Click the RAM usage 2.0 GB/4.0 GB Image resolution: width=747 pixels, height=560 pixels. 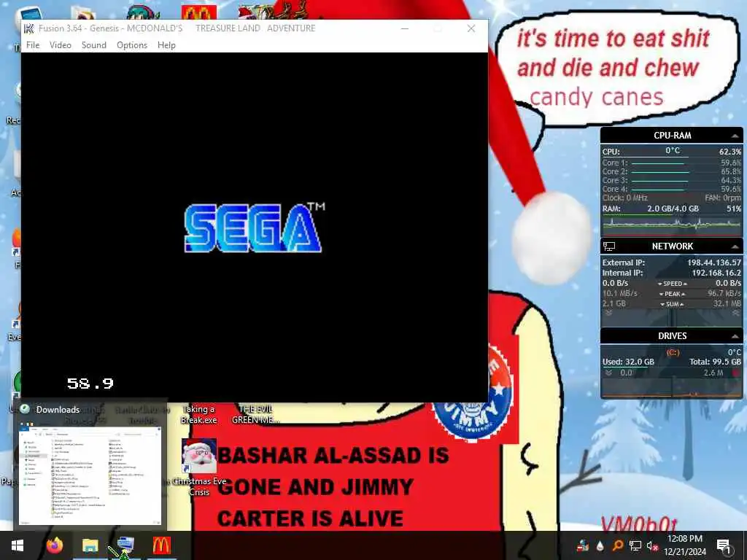[673, 209]
